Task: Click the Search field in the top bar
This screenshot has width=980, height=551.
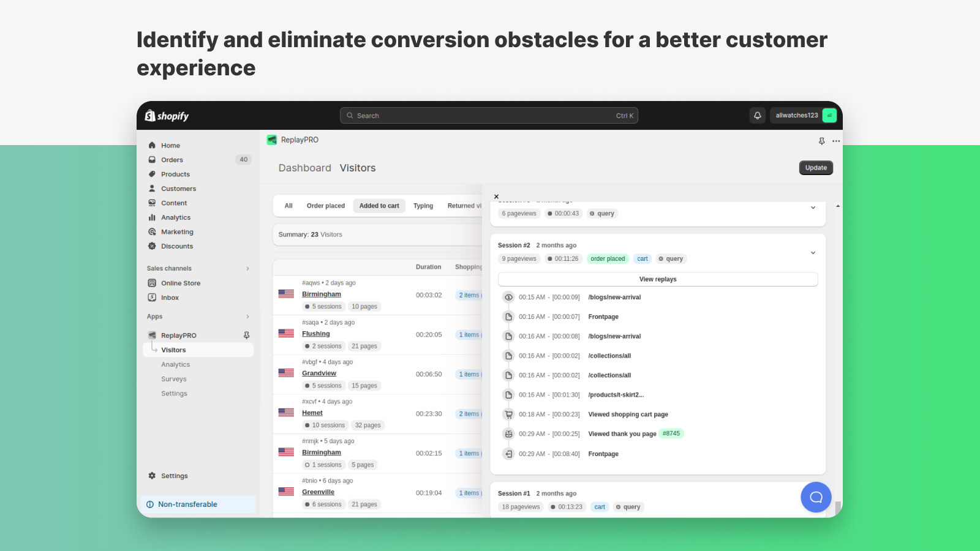Action: point(489,115)
